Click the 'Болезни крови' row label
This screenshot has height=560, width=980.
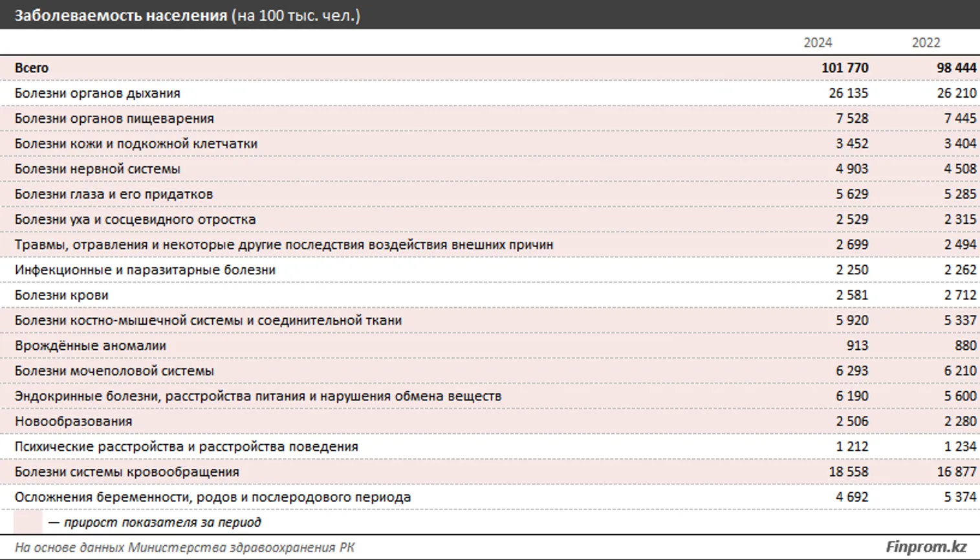61,295
